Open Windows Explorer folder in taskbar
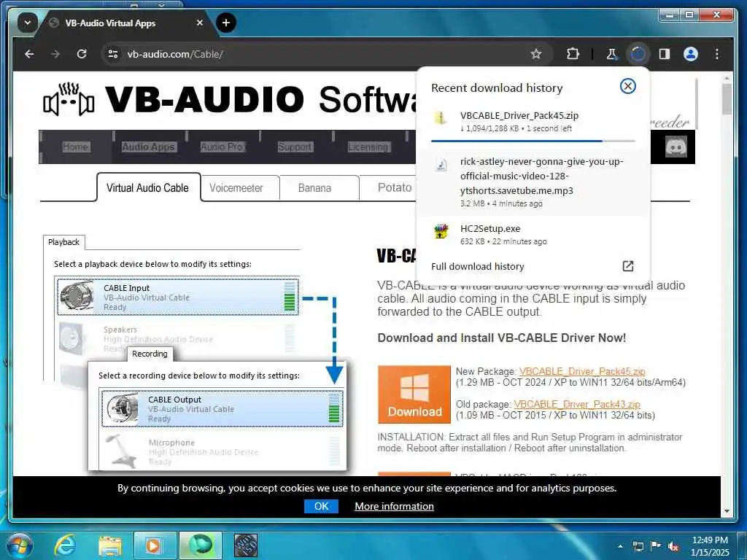This screenshot has height=560, width=747. tap(111, 545)
